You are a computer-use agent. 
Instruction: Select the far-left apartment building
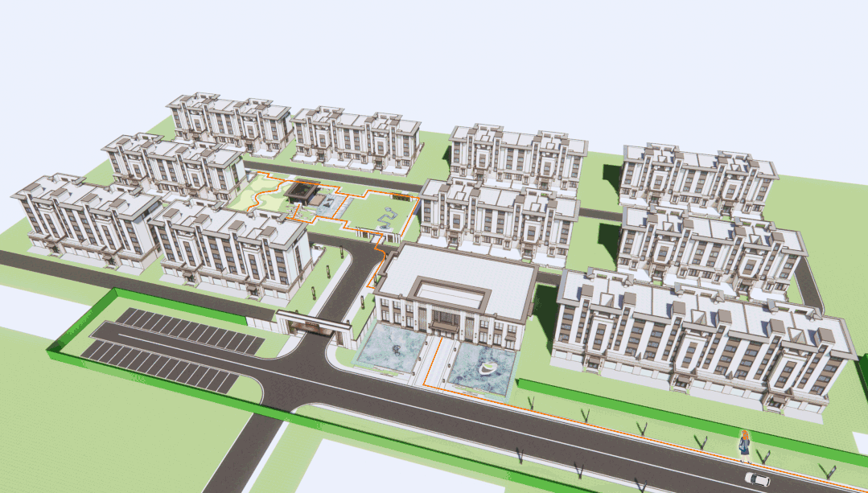(x=84, y=217)
